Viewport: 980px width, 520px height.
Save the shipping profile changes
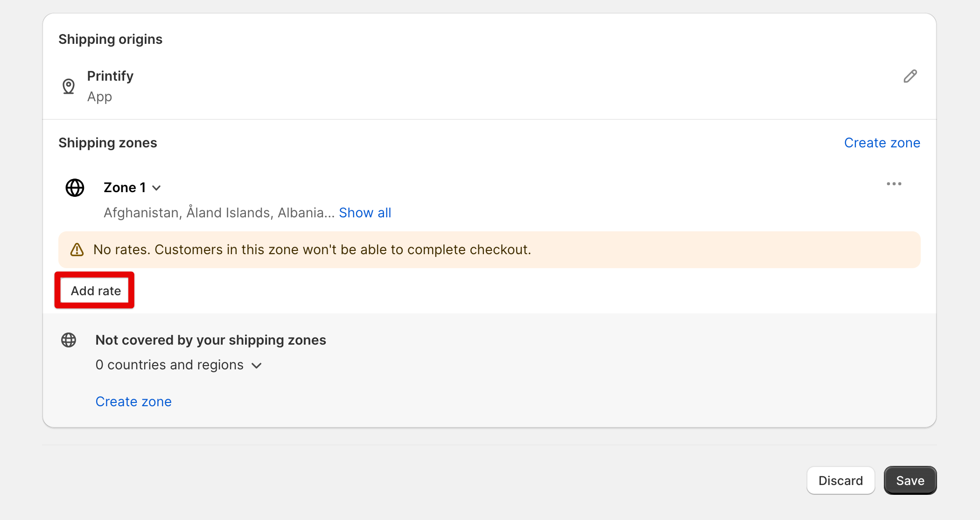pos(910,480)
